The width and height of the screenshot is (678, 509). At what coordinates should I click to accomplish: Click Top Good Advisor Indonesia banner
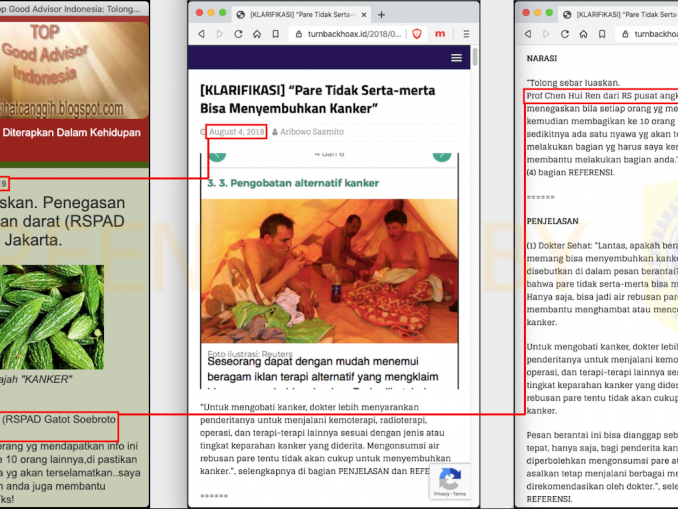click(74, 70)
